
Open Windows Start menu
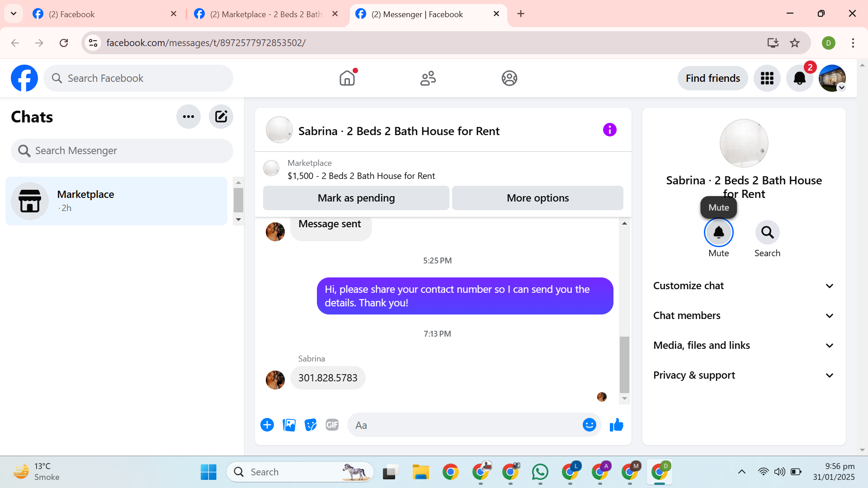[x=208, y=472]
